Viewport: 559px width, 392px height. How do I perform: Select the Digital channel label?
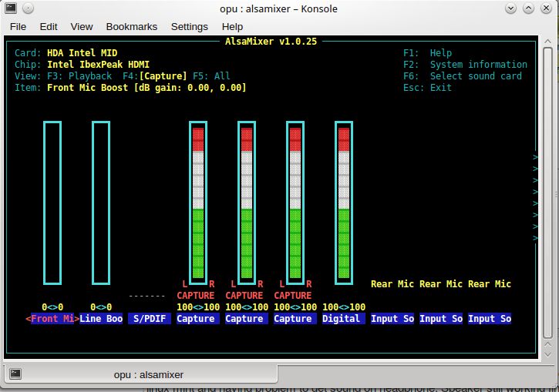(x=343, y=318)
